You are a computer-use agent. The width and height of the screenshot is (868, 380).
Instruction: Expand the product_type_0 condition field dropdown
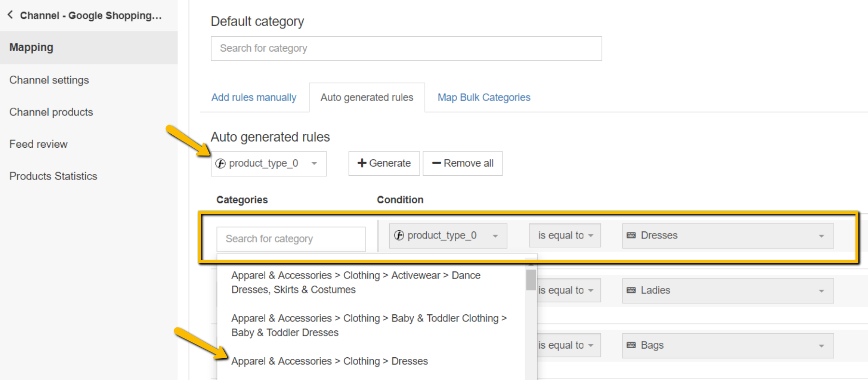pyautogui.click(x=448, y=236)
